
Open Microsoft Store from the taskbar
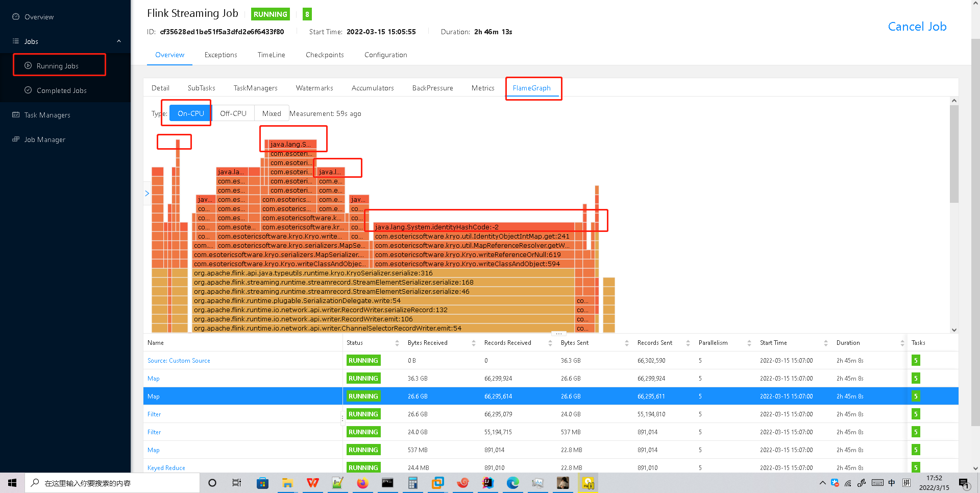click(262, 483)
